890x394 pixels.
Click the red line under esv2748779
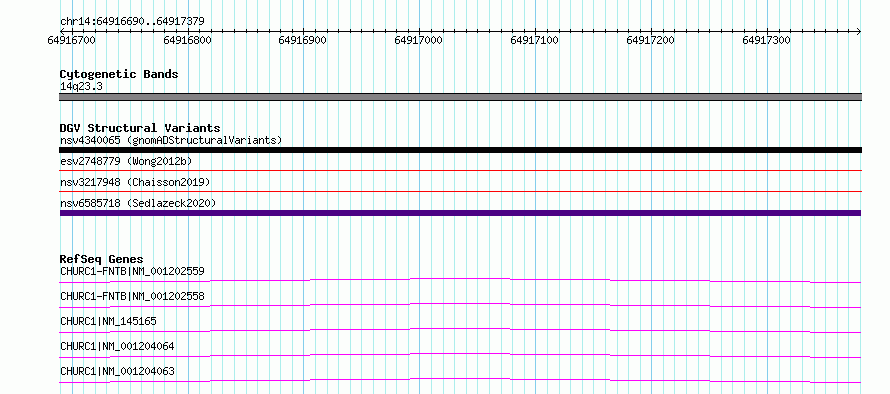pyautogui.click(x=460, y=170)
